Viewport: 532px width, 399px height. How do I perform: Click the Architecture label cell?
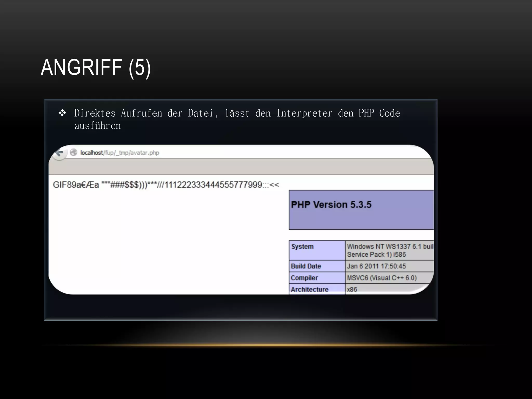click(317, 289)
